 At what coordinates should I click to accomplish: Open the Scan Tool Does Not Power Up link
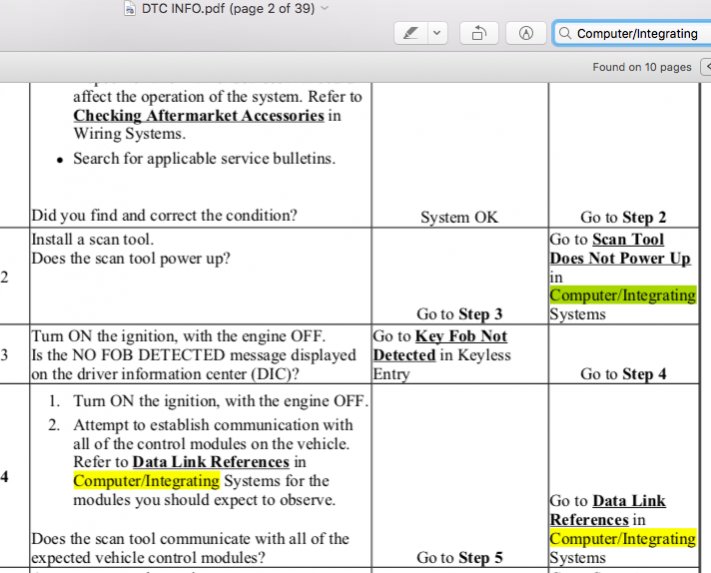pos(621,249)
